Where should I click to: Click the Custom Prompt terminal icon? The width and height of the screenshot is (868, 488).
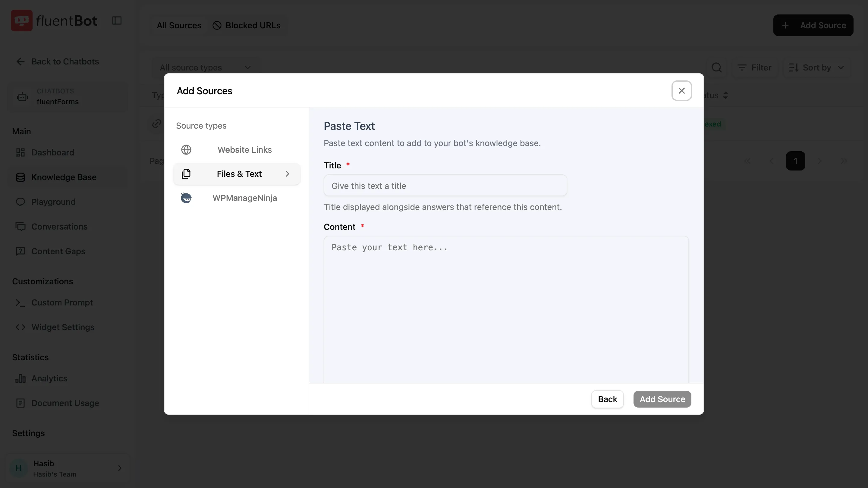[20, 303]
